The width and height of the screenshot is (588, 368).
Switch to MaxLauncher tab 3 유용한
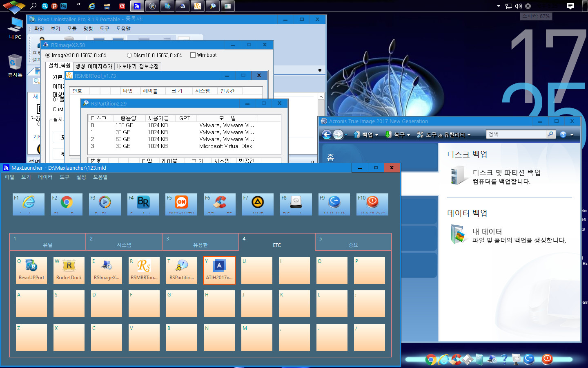pyautogui.click(x=200, y=242)
